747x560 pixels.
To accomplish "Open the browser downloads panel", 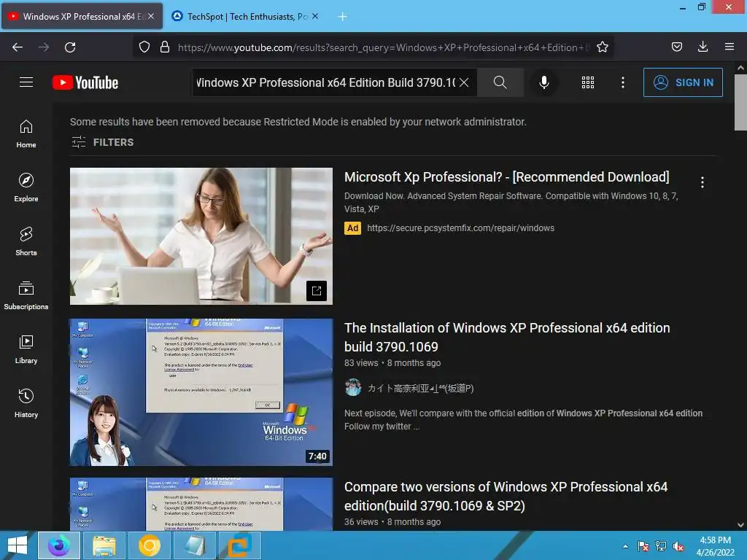I will tap(703, 47).
